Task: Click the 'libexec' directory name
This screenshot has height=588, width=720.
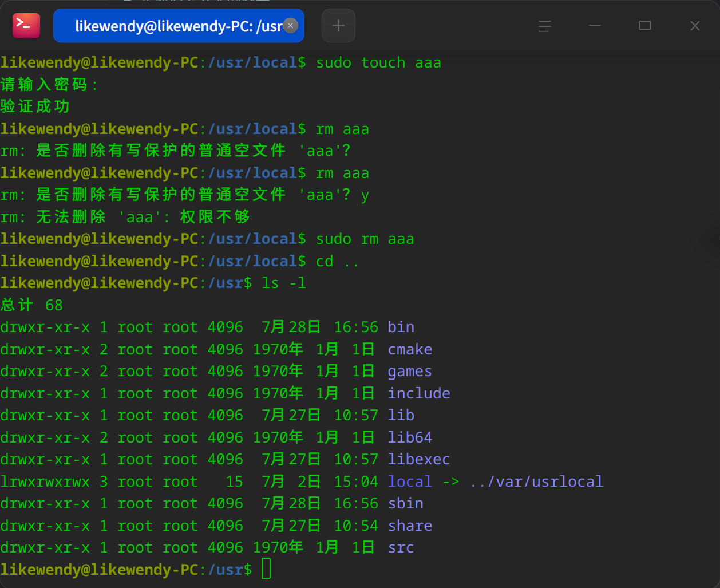Action: (x=419, y=459)
